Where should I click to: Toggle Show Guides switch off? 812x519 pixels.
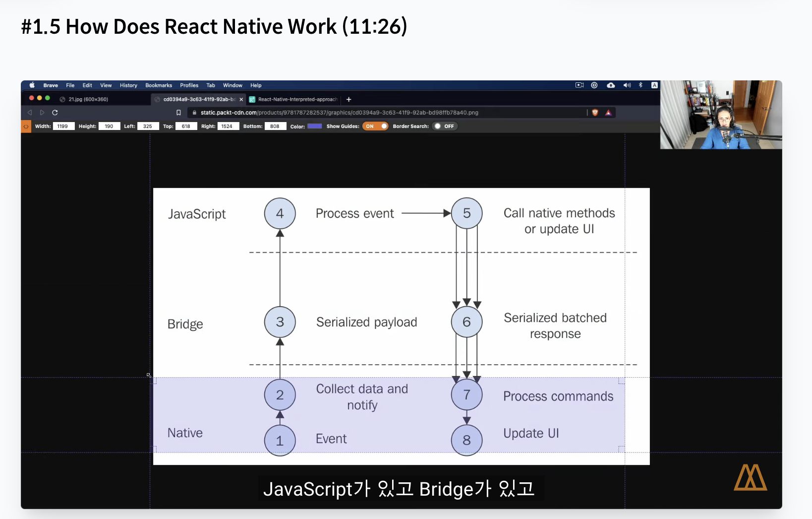(x=375, y=126)
